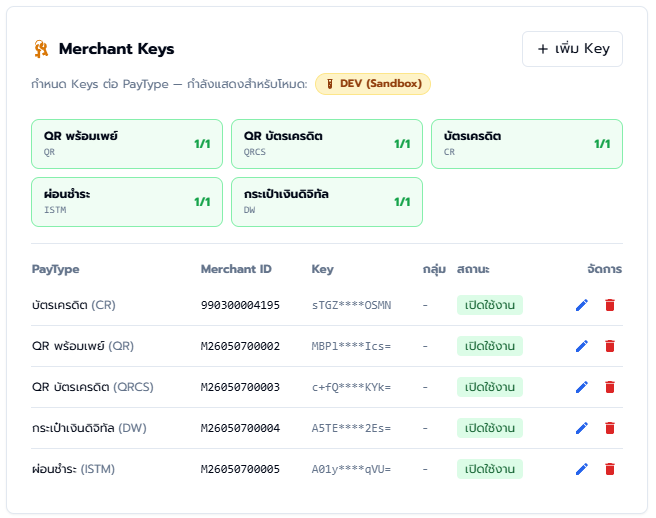Edit the บัตรเครดิต (CR) key row
656x518 pixels.
[582, 305]
